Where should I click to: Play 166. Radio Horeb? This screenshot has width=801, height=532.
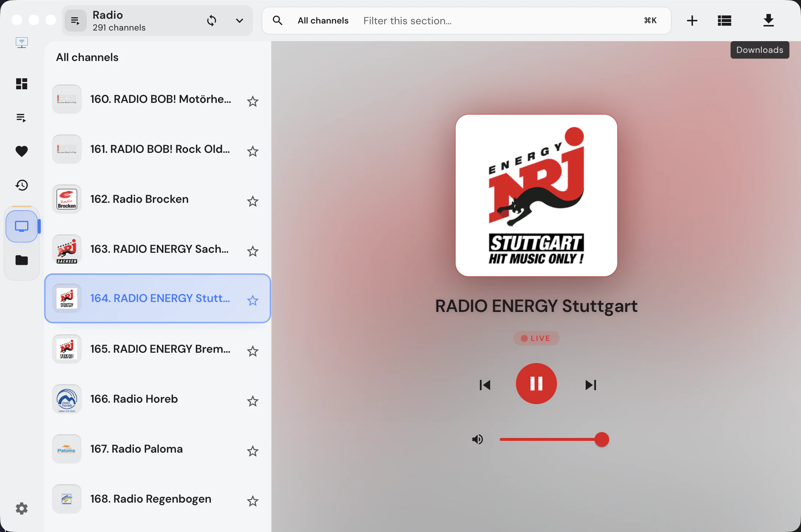pyautogui.click(x=158, y=399)
